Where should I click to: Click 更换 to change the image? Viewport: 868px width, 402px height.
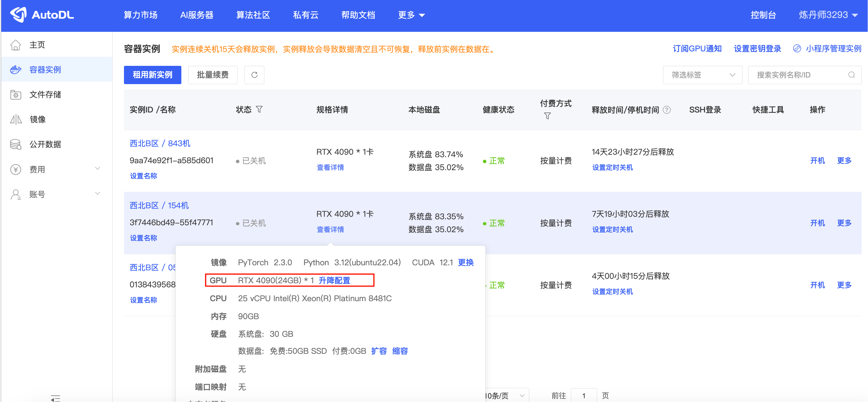pos(466,263)
